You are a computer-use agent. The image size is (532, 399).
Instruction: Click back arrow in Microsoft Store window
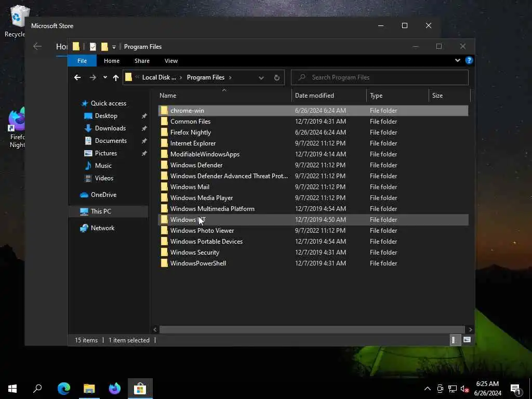[37, 46]
